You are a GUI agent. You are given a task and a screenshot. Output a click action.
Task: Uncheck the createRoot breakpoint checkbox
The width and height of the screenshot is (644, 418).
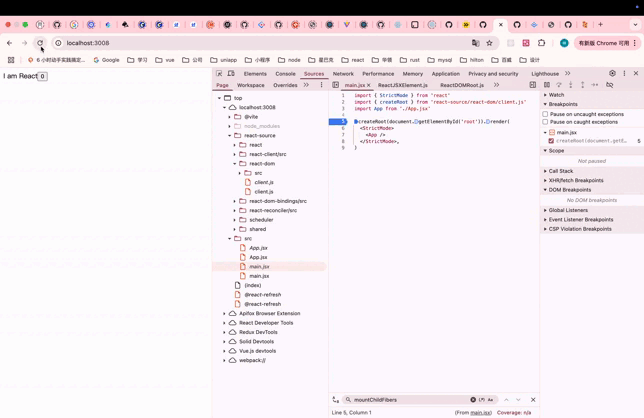coord(551,141)
